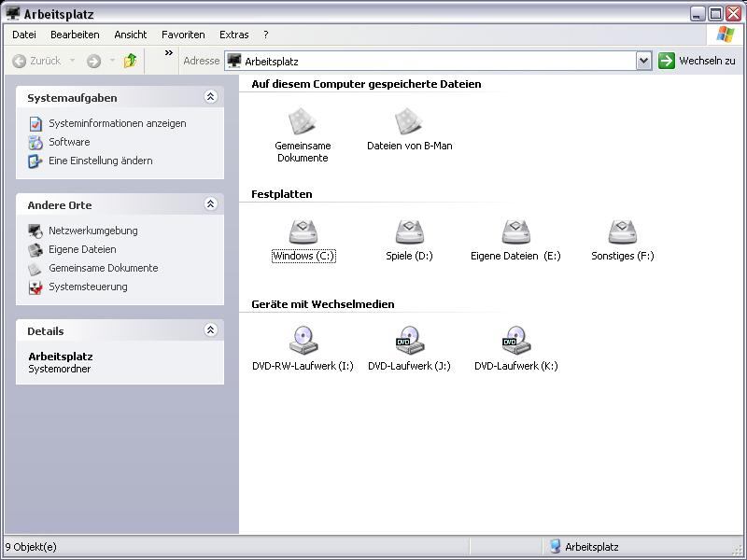
Task: Click the Systemordner text in Details
Action: pos(59,369)
